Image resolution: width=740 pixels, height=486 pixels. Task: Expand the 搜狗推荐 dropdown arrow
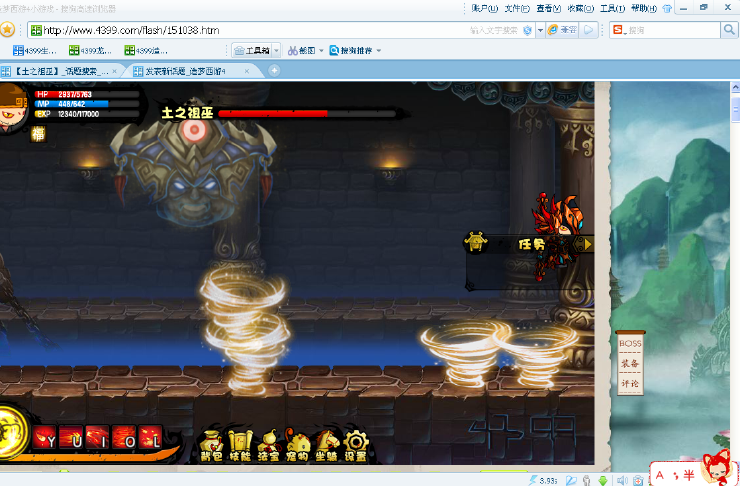(378, 50)
